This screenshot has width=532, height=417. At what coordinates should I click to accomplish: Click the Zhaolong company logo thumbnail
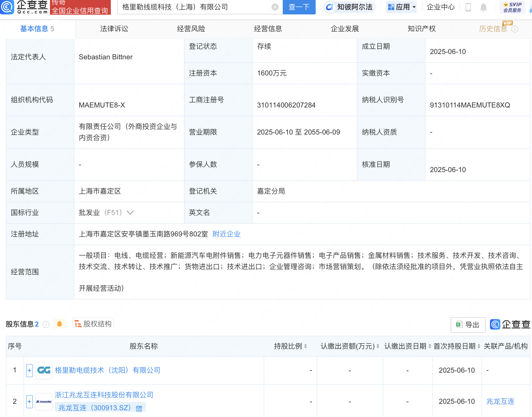point(44,401)
